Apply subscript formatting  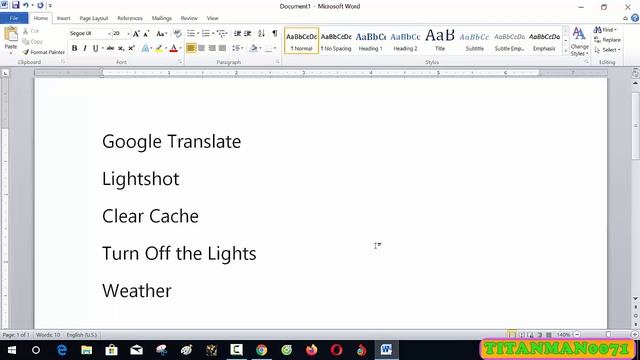pos(121,48)
